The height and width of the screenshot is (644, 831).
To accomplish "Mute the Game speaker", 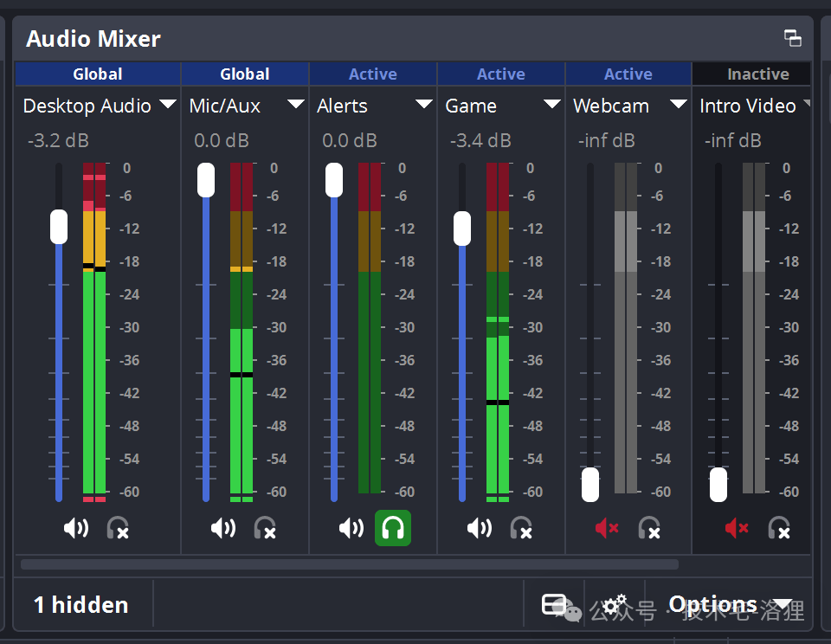I will pyautogui.click(x=480, y=528).
